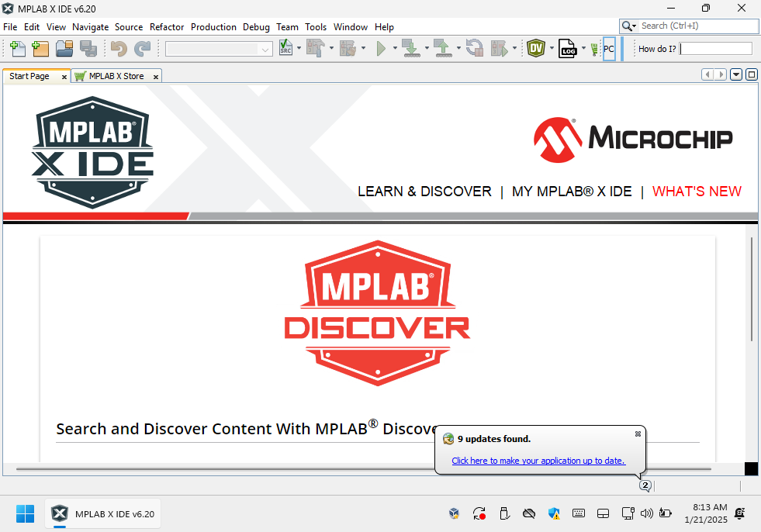Launch the DV Data Visualizer icon
The height and width of the screenshot is (532, 761).
pyautogui.click(x=536, y=48)
